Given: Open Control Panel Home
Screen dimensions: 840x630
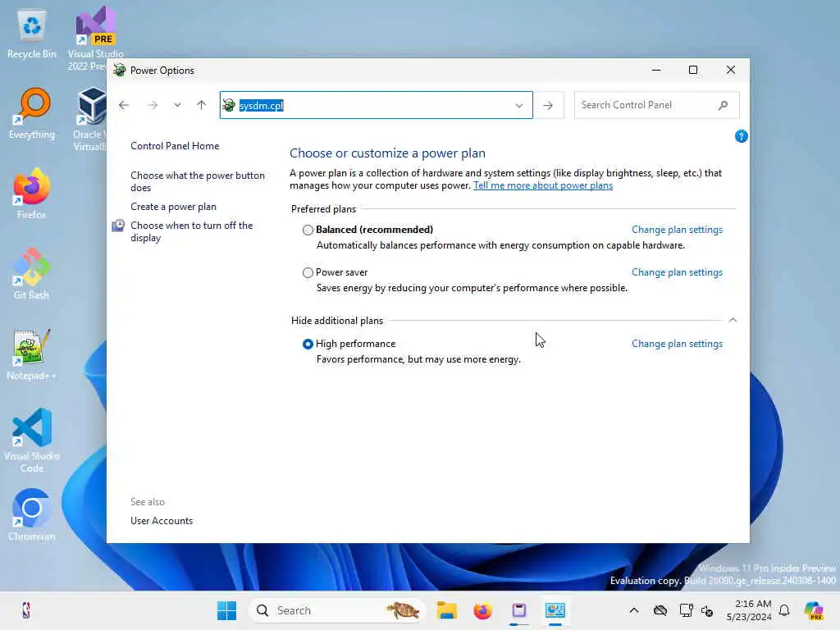Looking at the screenshot, I should pyautogui.click(x=175, y=146).
